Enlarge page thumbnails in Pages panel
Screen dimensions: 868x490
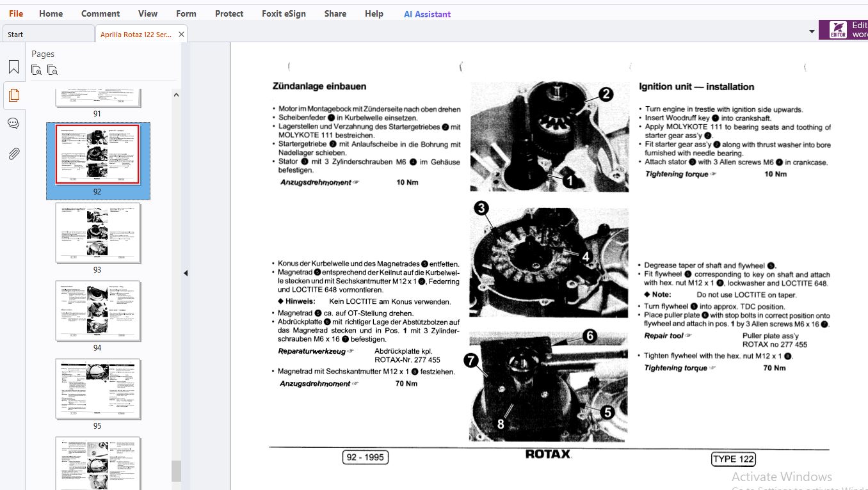pos(37,70)
